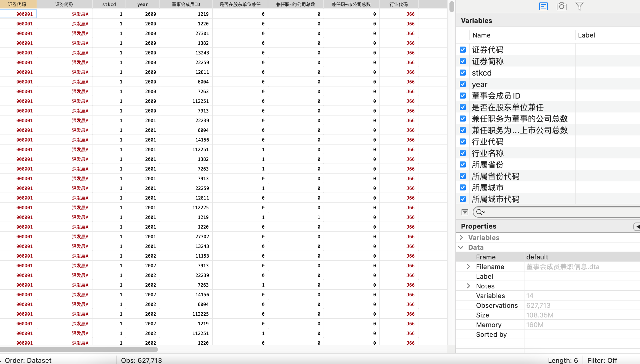Click the 董事会成员ID column header
640x364 pixels.
point(186,4)
